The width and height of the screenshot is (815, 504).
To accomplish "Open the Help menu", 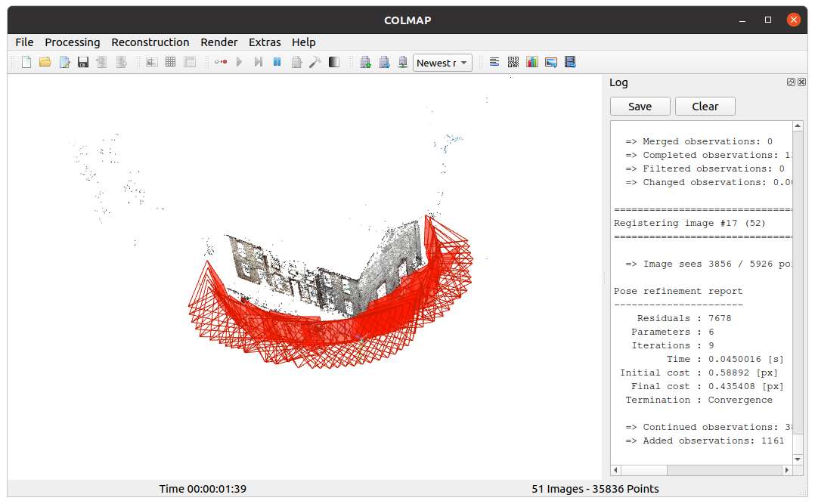I will (x=304, y=42).
